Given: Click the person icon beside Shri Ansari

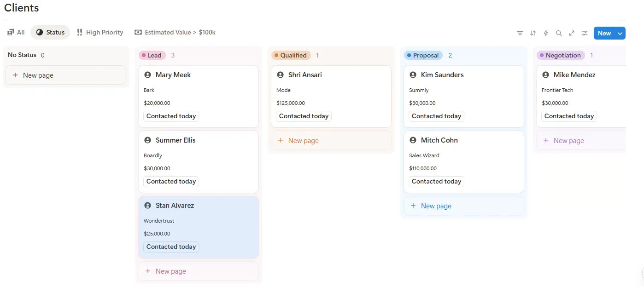Looking at the screenshot, I should tap(280, 75).
